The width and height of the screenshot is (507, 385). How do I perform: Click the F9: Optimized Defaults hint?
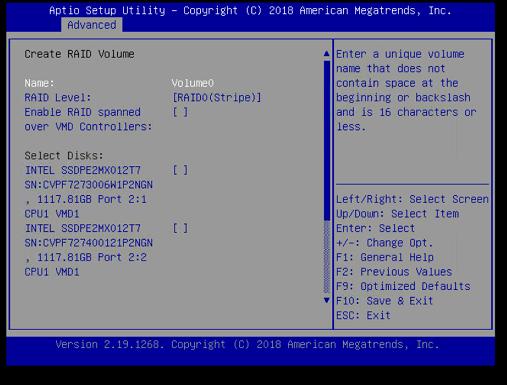[x=403, y=286]
